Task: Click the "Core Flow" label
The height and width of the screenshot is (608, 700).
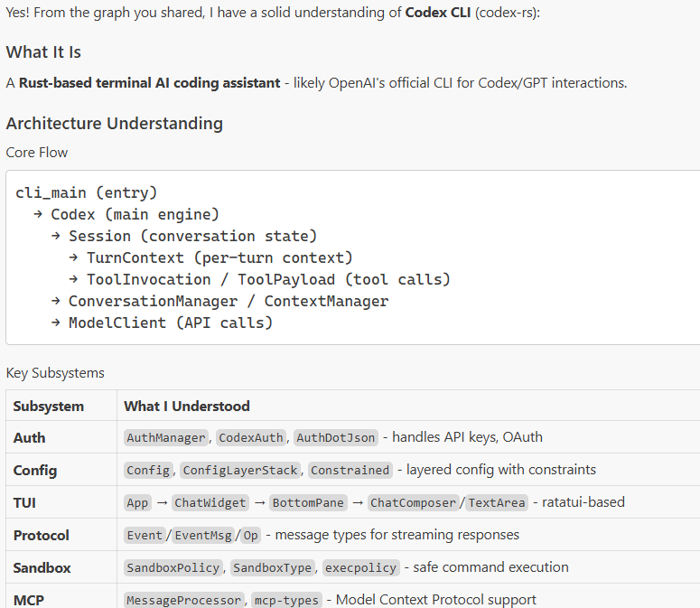Action: point(37,153)
